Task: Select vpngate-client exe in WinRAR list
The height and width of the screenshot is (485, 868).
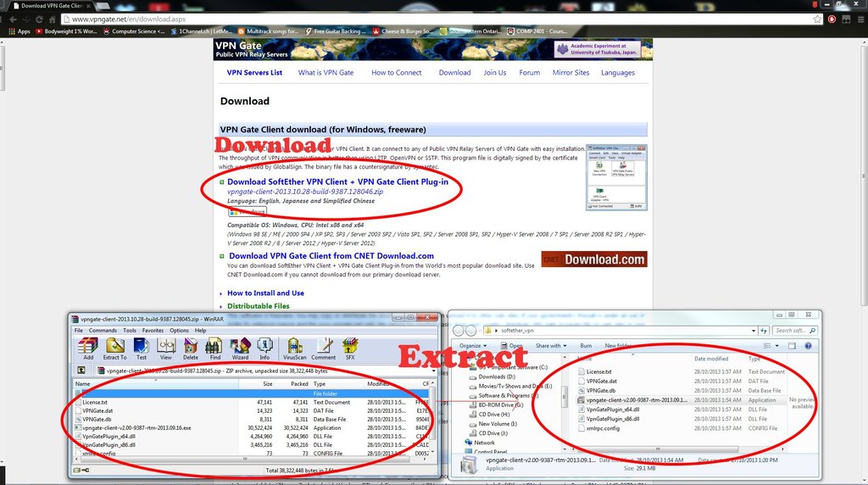Action: click(252, 427)
